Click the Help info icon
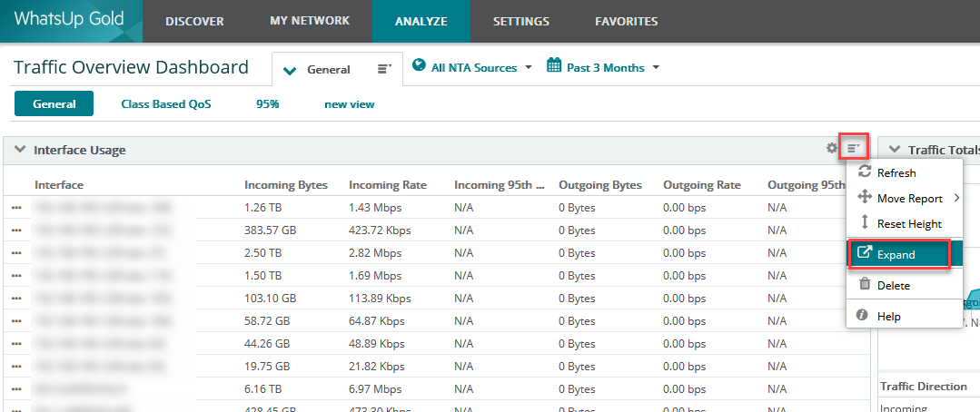 coord(863,315)
